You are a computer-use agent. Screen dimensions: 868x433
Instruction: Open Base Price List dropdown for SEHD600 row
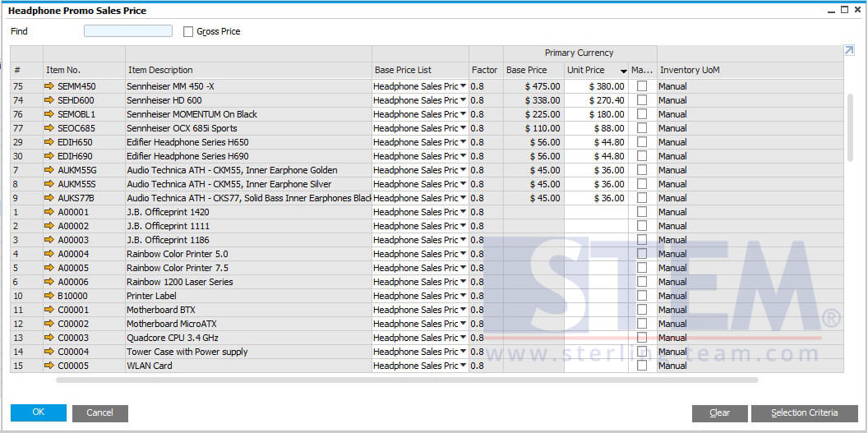(x=463, y=100)
